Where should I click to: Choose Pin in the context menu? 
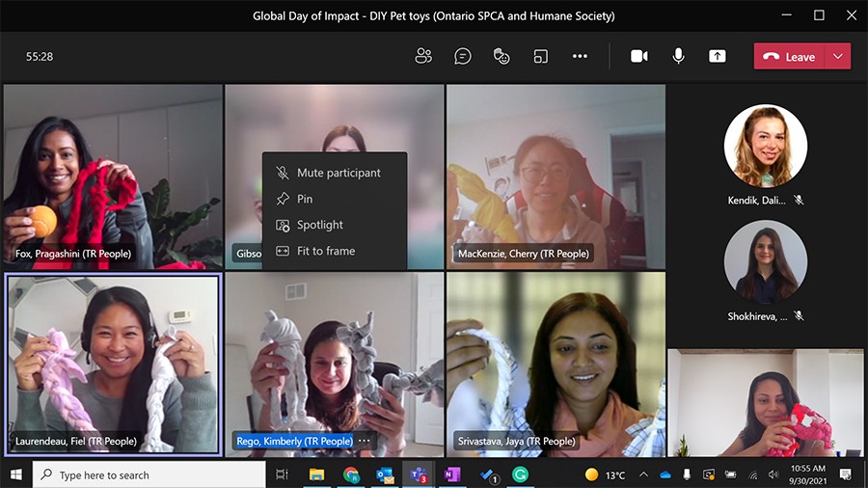pyautogui.click(x=305, y=199)
